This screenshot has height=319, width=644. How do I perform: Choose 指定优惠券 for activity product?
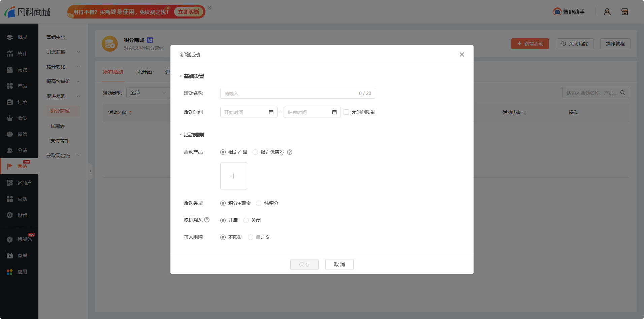click(x=255, y=152)
